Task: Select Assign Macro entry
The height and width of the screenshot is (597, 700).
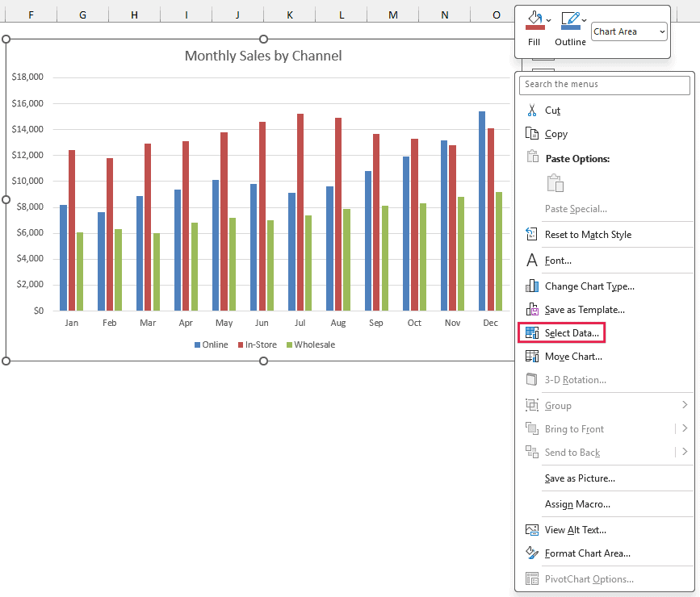Action: (577, 504)
